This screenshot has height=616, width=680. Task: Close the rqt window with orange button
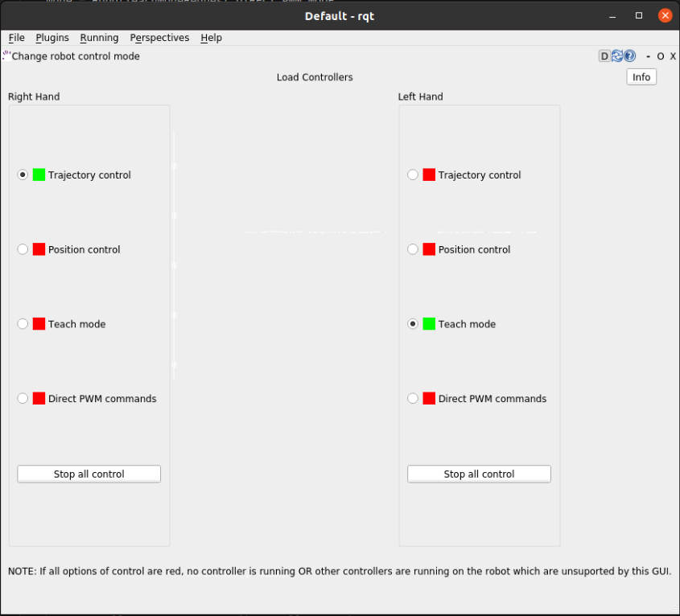point(666,15)
